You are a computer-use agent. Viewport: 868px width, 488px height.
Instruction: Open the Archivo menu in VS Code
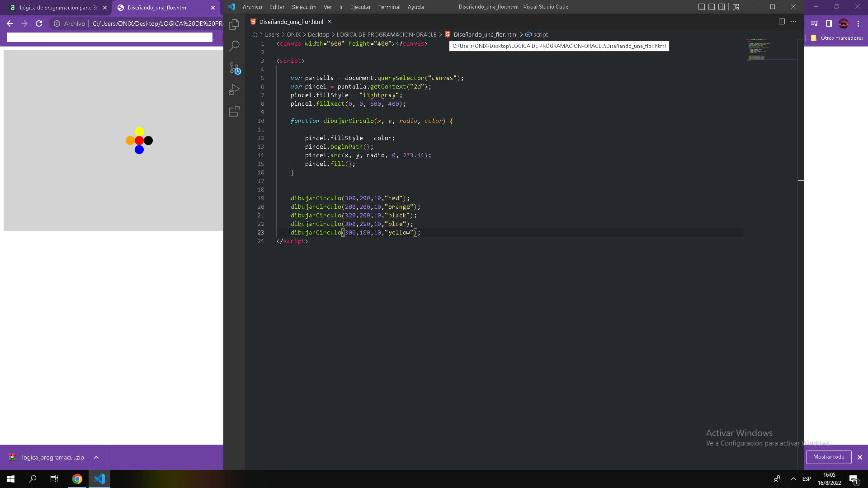coord(252,7)
